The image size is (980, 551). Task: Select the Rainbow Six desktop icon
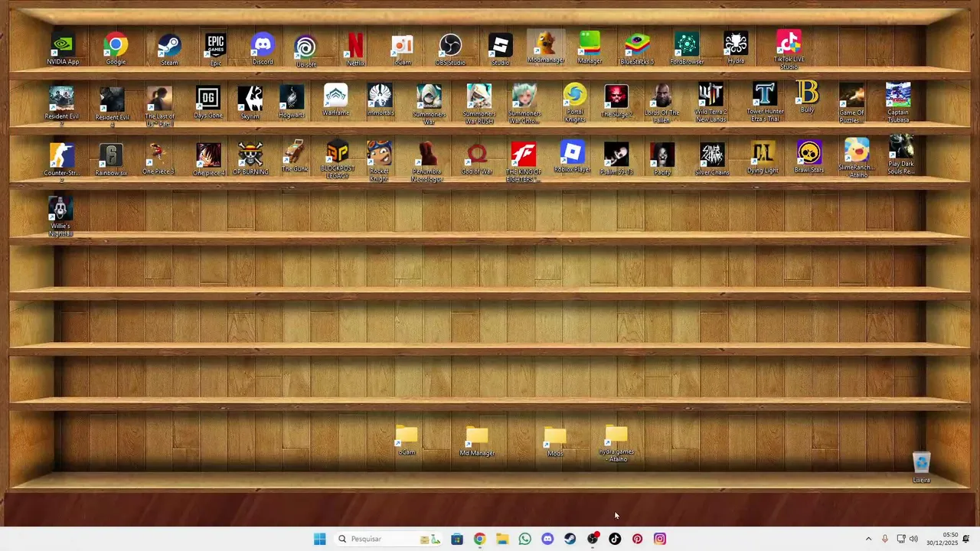[x=111, y=161]
